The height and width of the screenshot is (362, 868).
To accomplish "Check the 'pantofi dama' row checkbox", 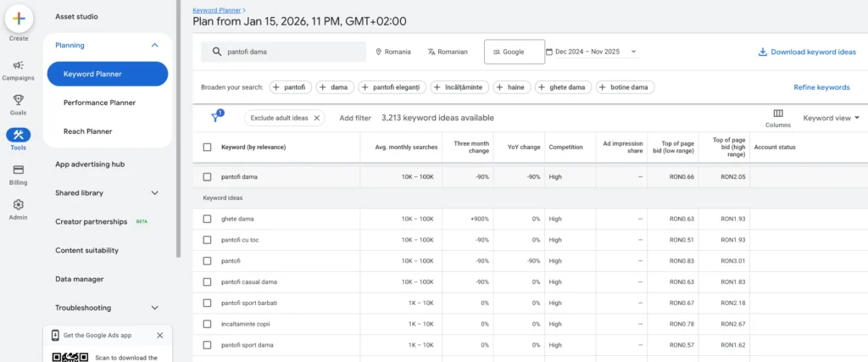I will click(x=207, y=177).
